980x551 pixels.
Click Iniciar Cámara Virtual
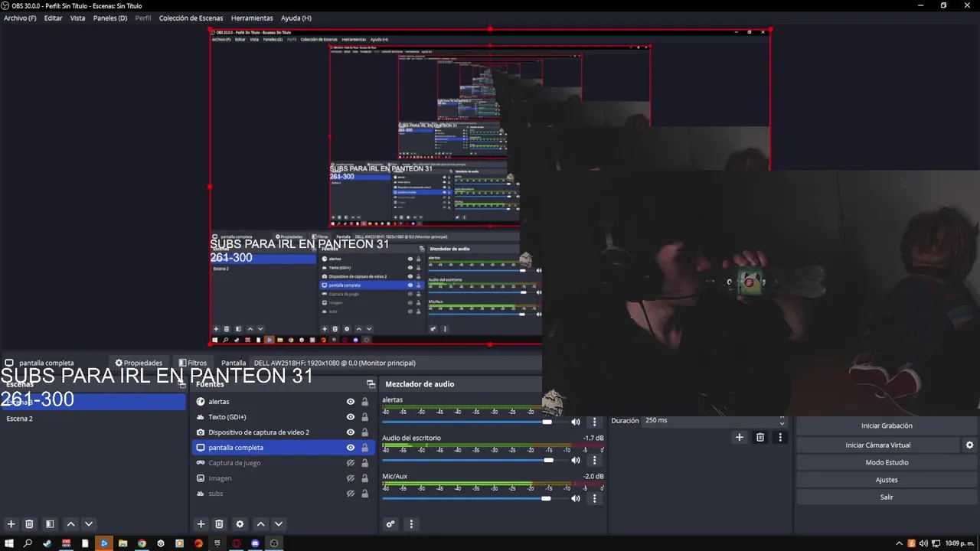click(877, 445)
